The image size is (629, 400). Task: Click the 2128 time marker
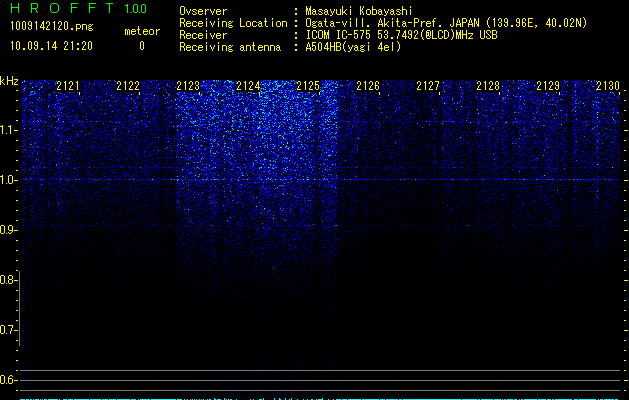[488, 86]
